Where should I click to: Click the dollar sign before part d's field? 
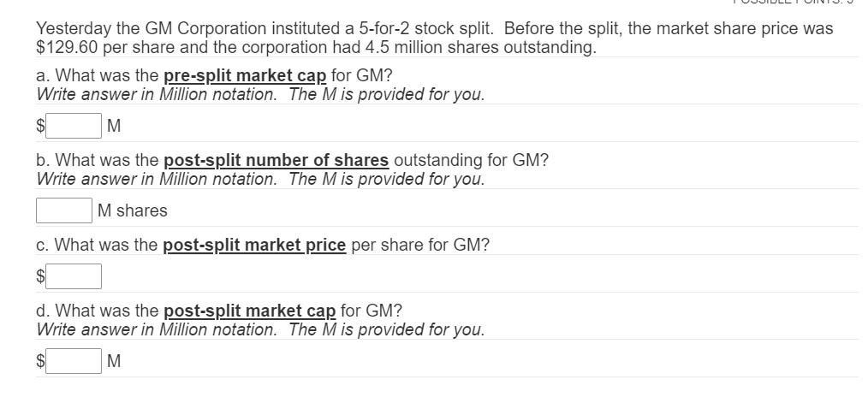coord(39,362)
